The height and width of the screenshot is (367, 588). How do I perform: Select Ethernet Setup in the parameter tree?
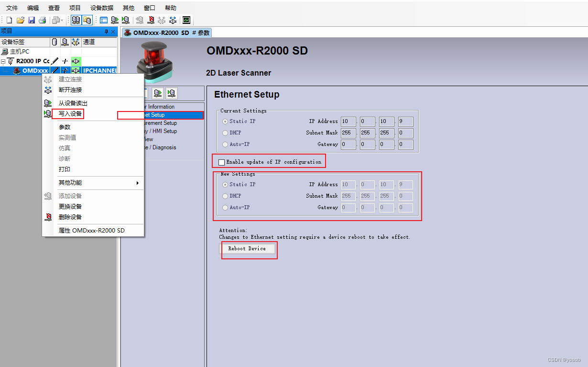click(174, 115)
